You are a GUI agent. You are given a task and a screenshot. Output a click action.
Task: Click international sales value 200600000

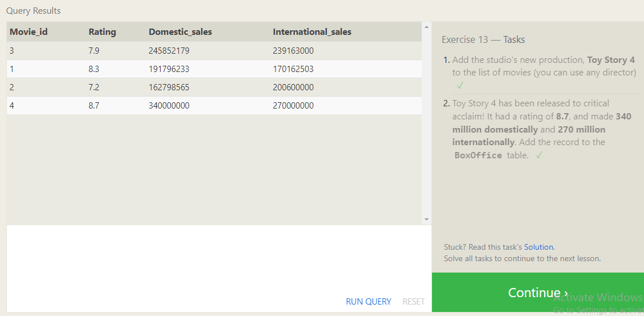293,87
